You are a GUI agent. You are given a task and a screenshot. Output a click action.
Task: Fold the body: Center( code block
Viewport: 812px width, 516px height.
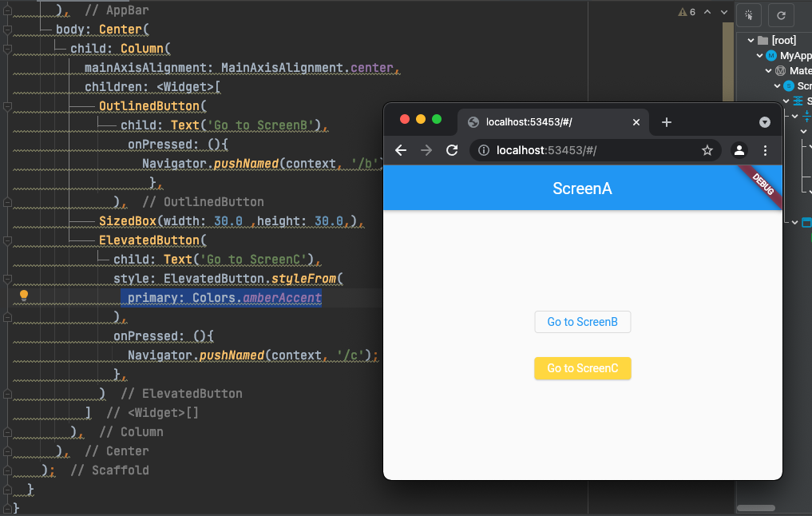point(7,30)
